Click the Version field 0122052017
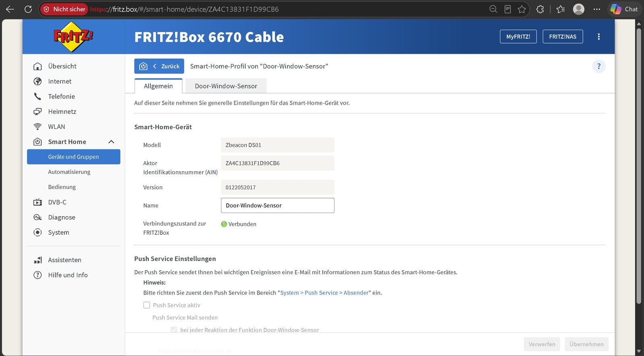 point(278,187)
